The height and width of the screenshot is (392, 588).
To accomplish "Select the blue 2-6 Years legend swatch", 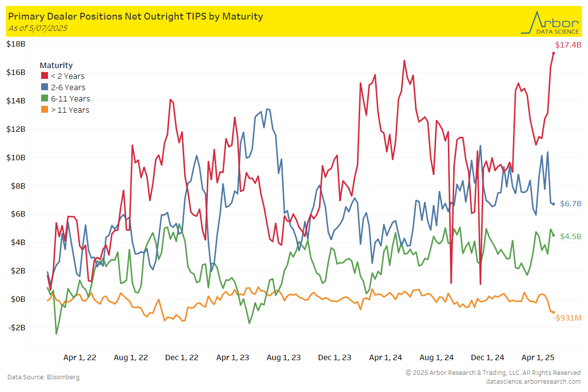I will coord(44,88).
